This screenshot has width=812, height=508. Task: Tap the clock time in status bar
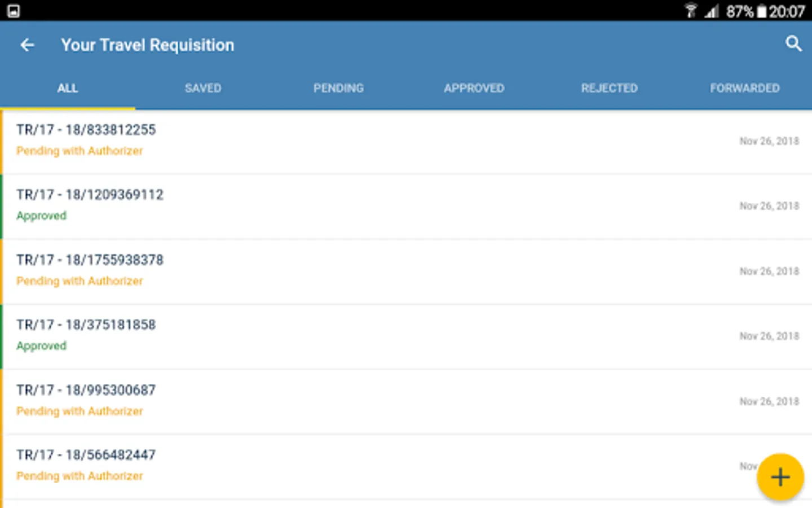pos(787,11)
